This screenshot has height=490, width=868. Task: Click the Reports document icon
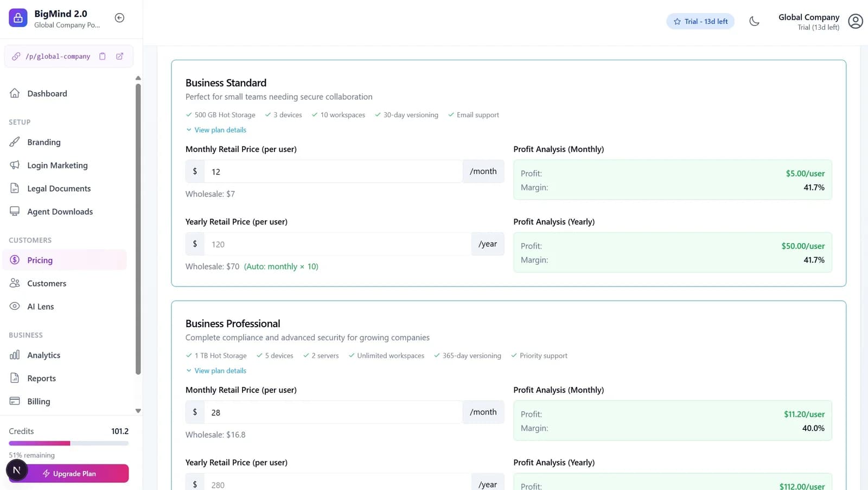point(15,378)
